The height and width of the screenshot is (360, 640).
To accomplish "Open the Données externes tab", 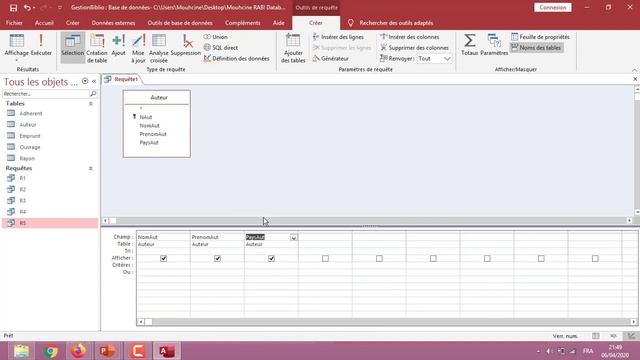I will [113, 23].
